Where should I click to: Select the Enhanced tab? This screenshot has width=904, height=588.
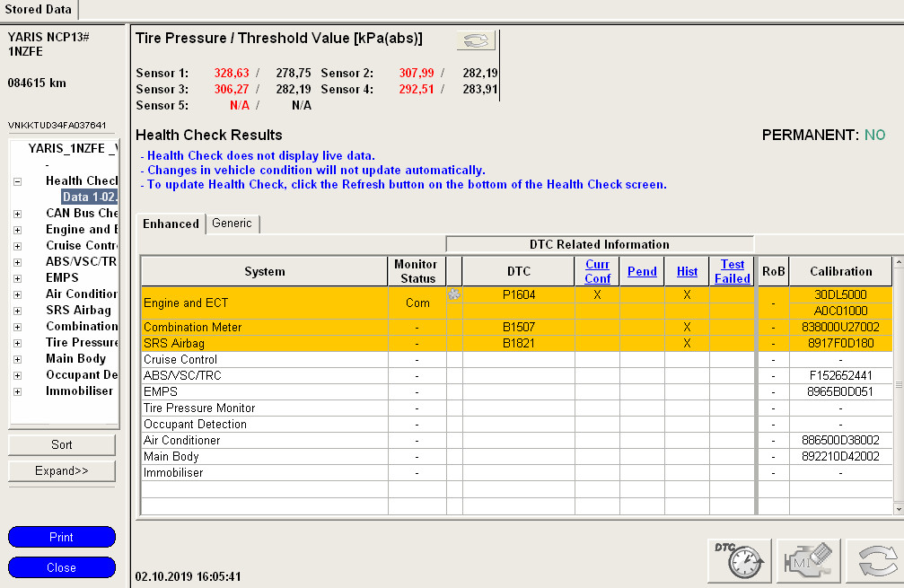(171, 224)
